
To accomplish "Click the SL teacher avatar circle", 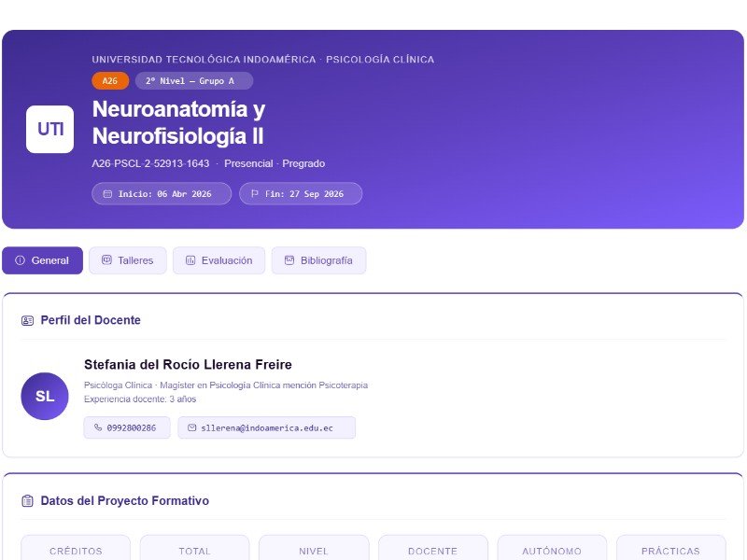I will [45, 396].
